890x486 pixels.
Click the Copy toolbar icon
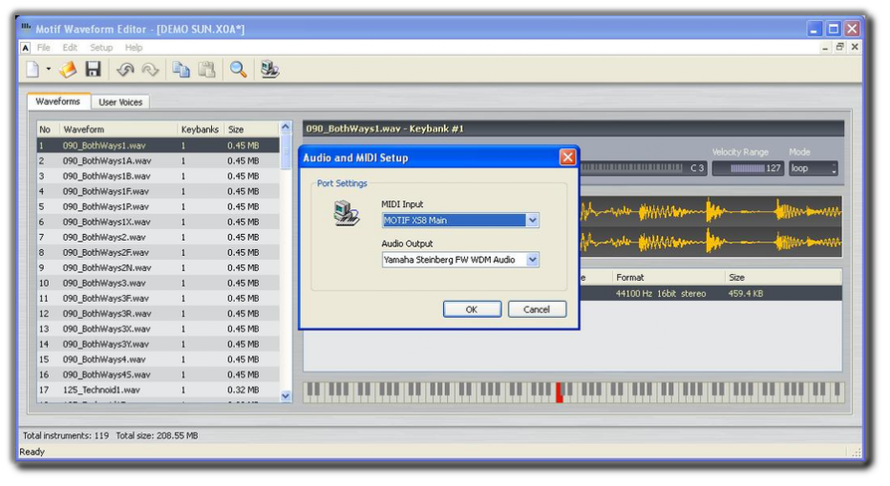[181, 70]
